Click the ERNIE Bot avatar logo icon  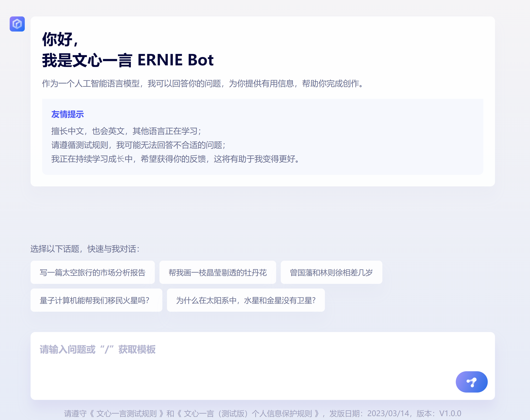[17, 24]
